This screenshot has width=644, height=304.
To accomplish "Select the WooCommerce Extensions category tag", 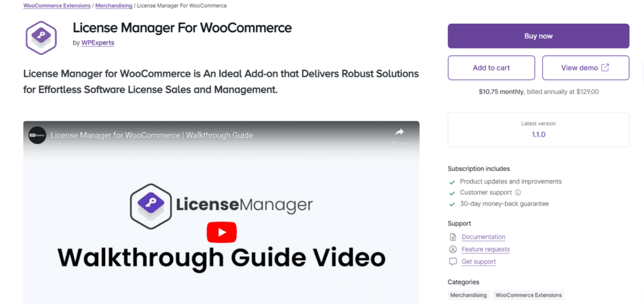I will [x=528, y=295].
